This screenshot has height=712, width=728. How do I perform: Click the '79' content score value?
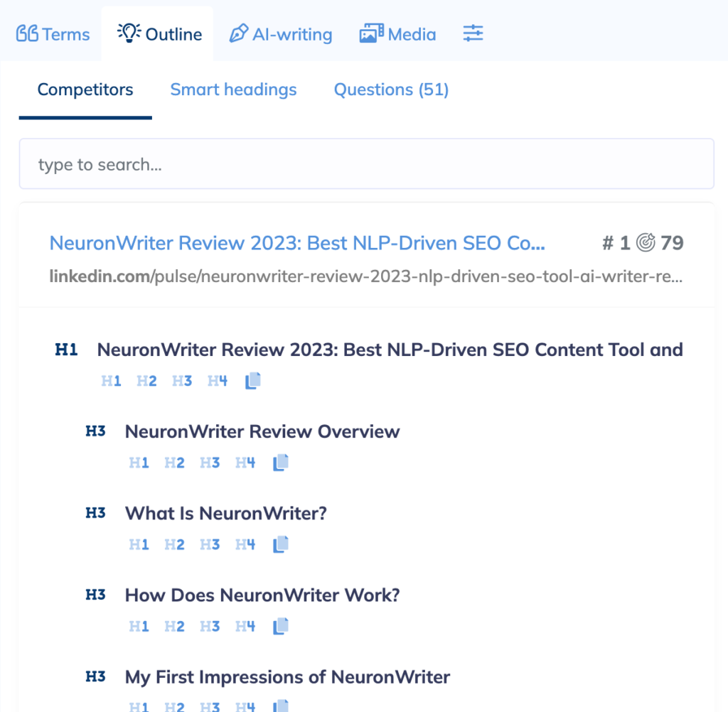(x=672, y=243)
